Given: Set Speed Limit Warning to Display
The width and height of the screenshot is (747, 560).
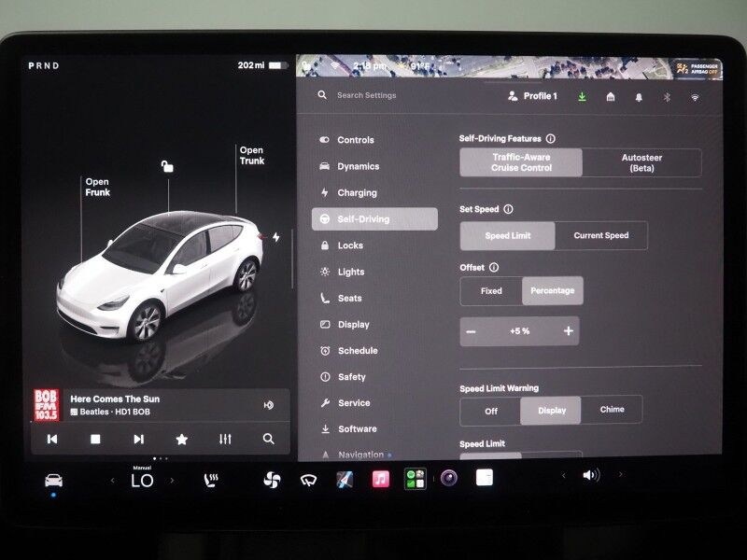Looking at the screenshot, I should tap(551, 411).
